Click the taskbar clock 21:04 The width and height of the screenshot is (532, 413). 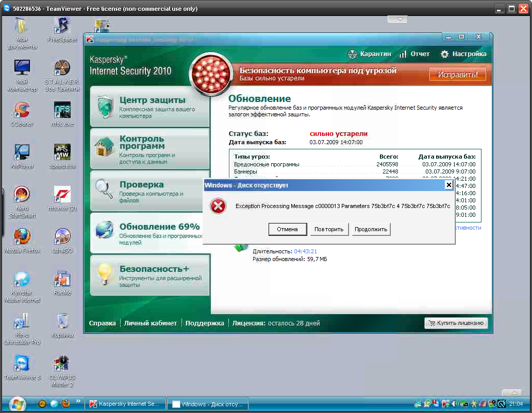[x=516, y=404]
